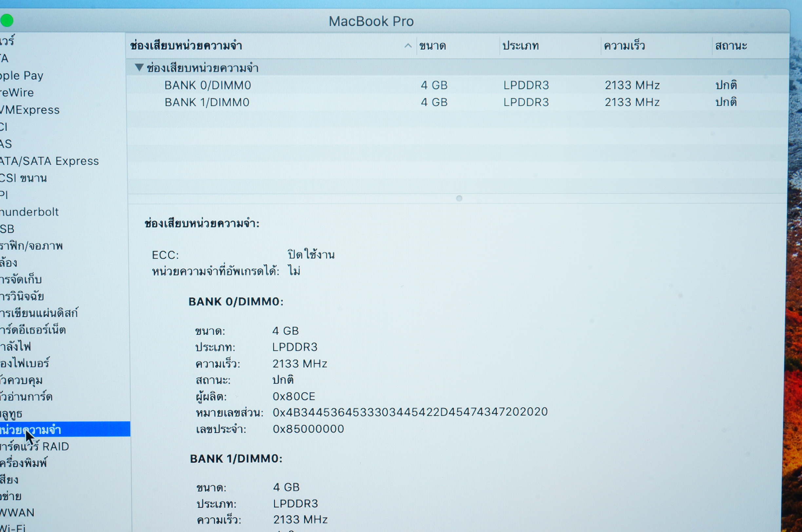Open ฮาร์ดแวร์ RAID in sidebar
Screen dimensions: 802x532
pos(35,446)
